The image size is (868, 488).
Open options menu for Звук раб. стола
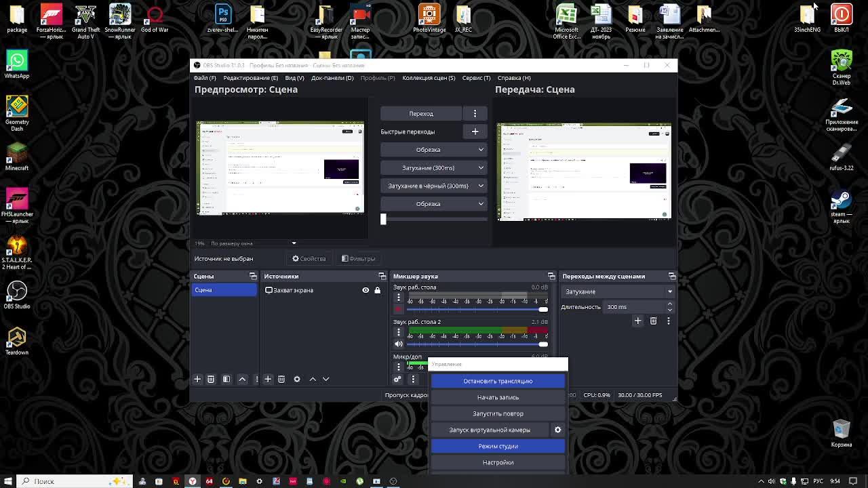[x=399, y=298]
